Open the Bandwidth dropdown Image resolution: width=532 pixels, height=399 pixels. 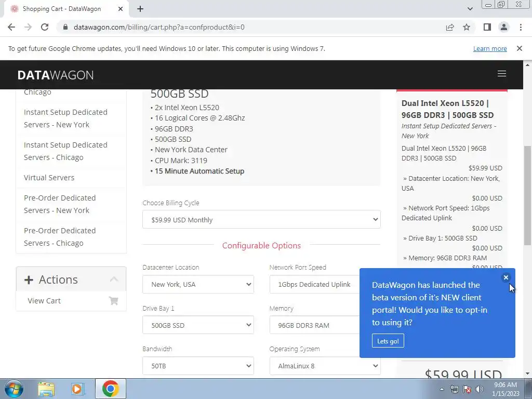click(198, 366)
